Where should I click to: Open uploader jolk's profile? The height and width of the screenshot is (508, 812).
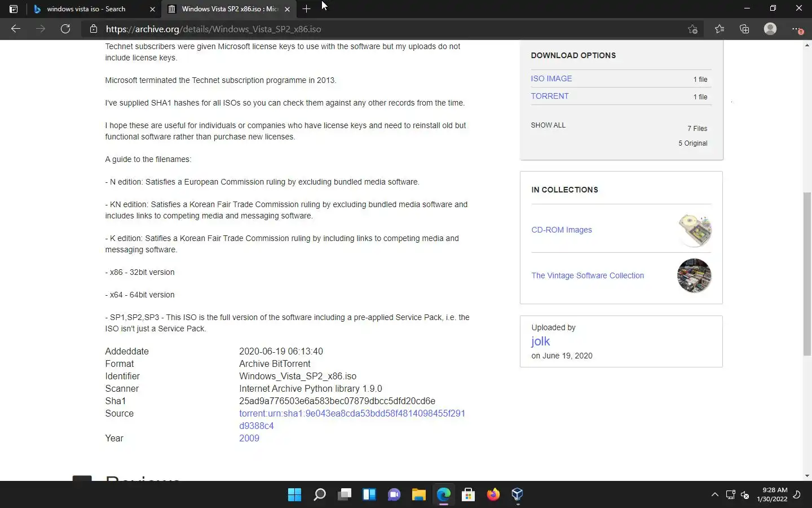540,341
